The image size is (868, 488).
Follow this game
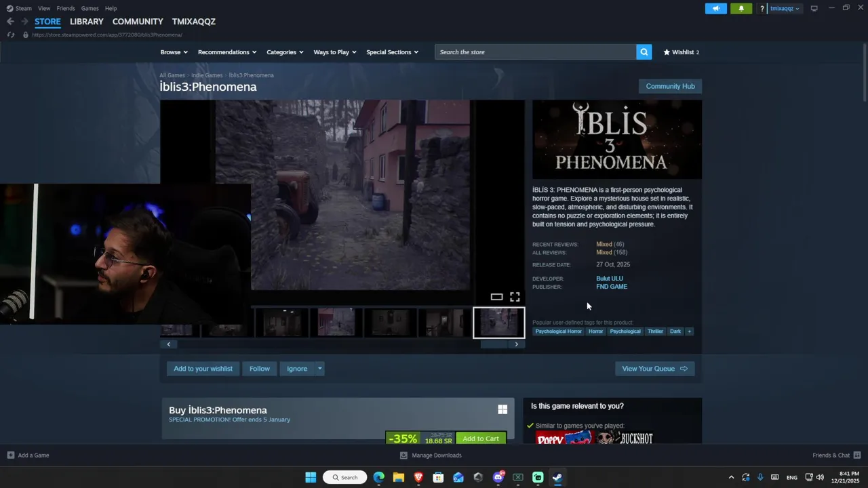(x=259, y=369)
